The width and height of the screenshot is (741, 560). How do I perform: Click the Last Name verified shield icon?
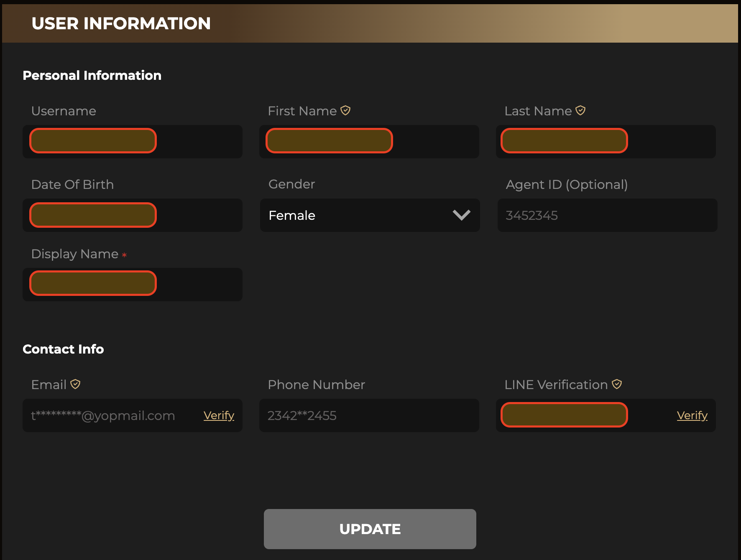(580, 110)
